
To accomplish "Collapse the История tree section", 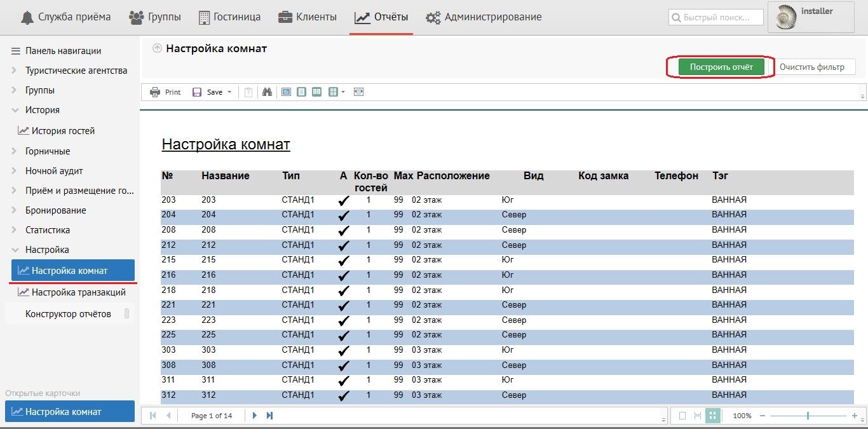I will click(15, 110).
